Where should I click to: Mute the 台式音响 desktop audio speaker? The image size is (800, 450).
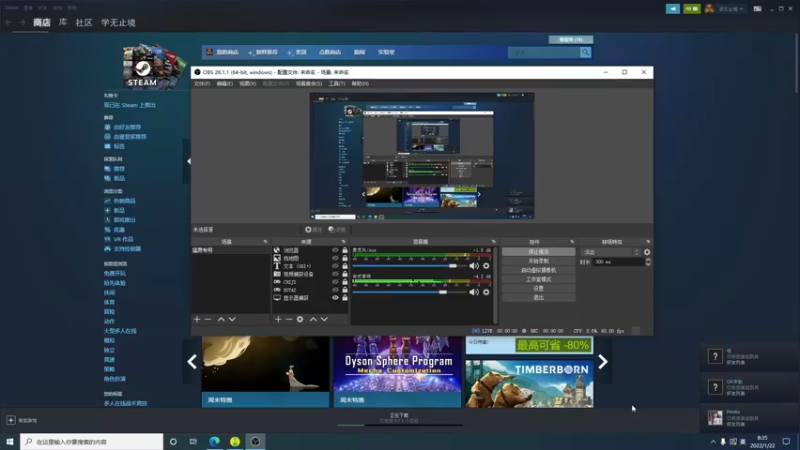coord(474,292)
